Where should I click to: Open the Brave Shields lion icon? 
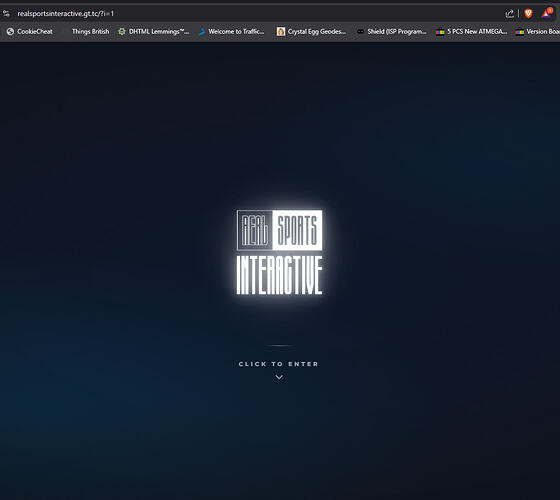[528, 14]
